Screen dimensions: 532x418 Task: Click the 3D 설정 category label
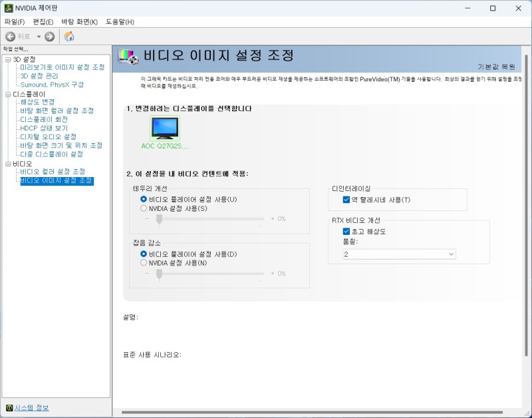coord(24,59)
